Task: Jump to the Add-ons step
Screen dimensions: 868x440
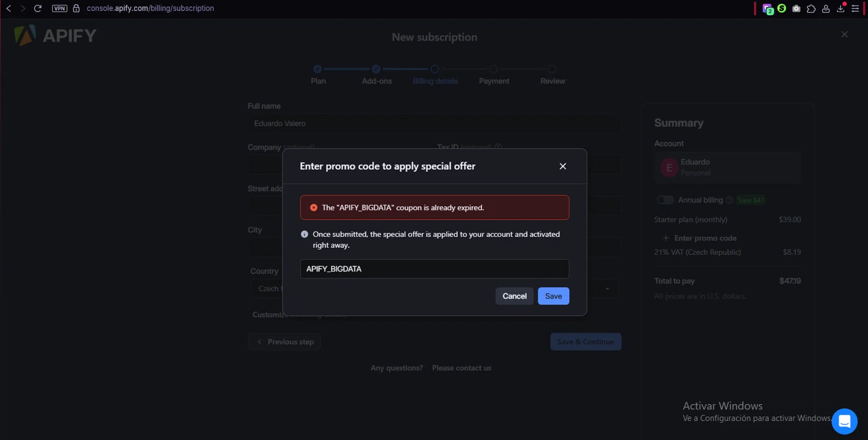Action: pos(377,75)
